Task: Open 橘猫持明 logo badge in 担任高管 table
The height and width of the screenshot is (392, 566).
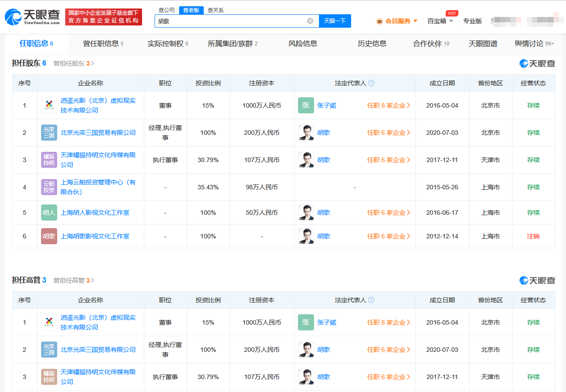Action: [x=49, y=377]
